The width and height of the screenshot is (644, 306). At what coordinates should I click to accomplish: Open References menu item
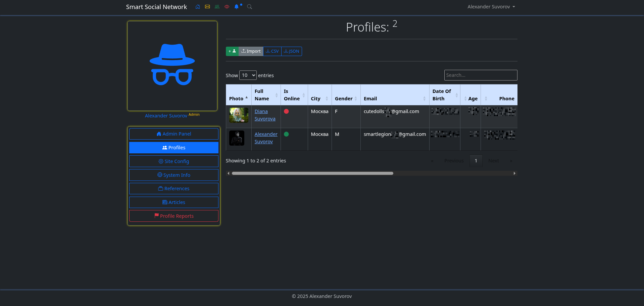(174, 189)
